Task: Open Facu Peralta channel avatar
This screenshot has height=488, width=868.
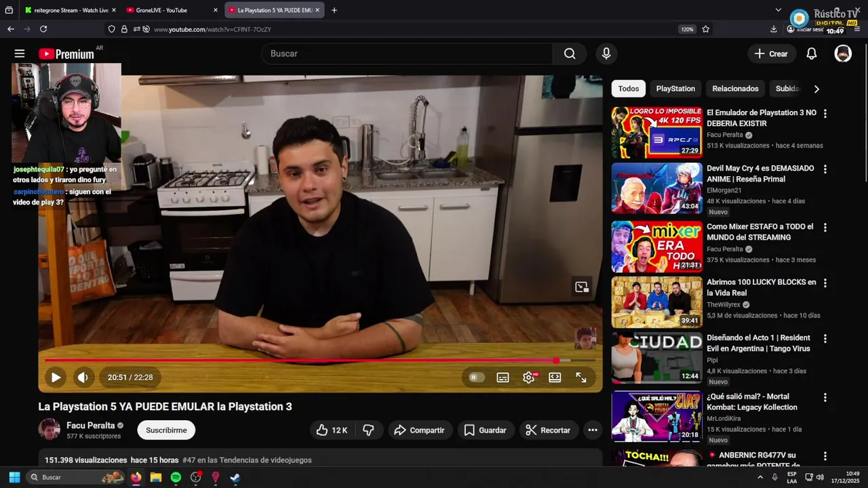Action: click(49, 430)
